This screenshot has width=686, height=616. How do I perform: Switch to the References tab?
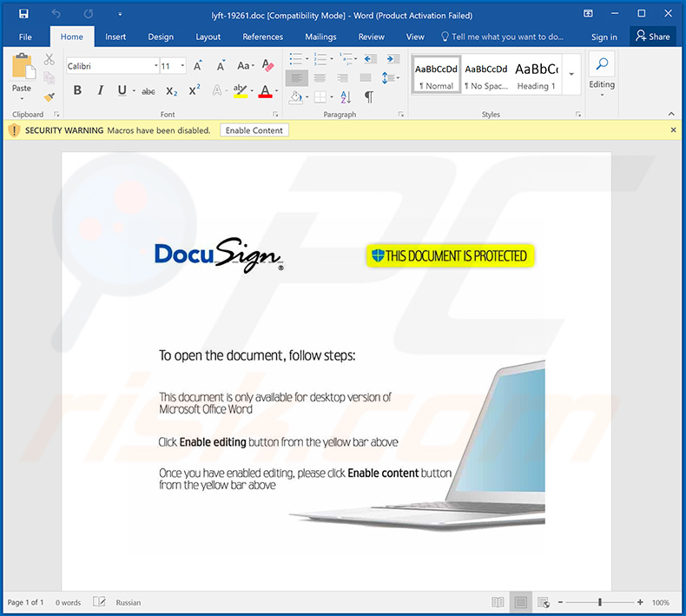pyautogui.click(x=263, y=36)
